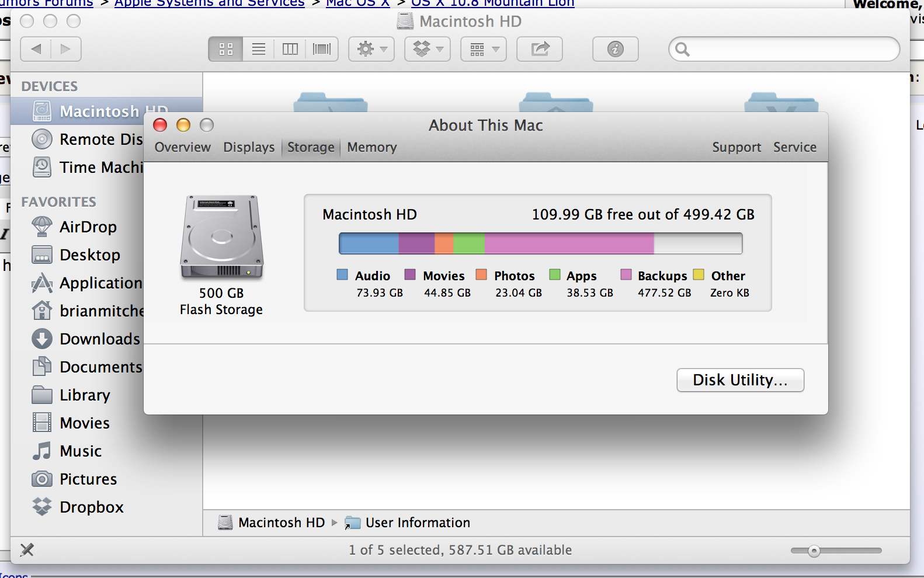
Task: Click the Backups pink legend swatch
Action: 626,275
